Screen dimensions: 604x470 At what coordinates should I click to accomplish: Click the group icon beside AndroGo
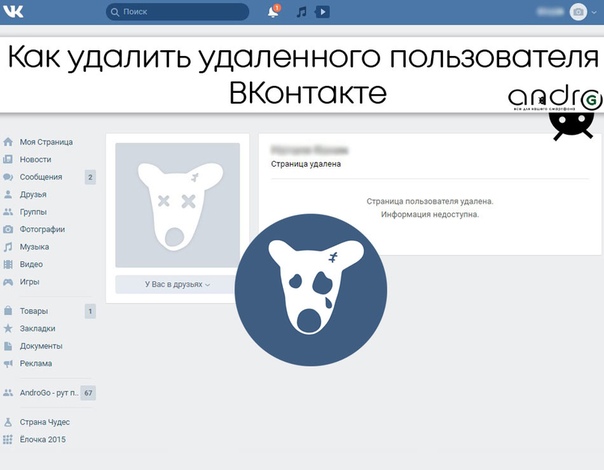pos(8,393)
